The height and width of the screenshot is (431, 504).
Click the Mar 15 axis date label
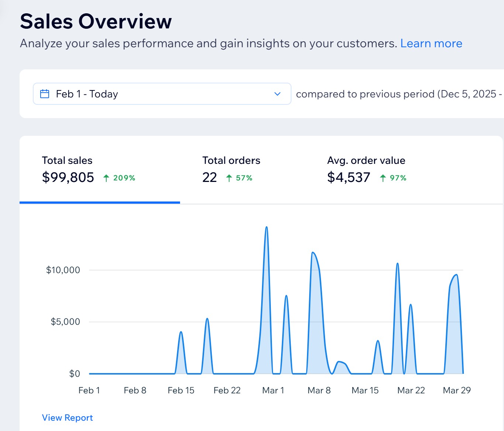point(365,390)
